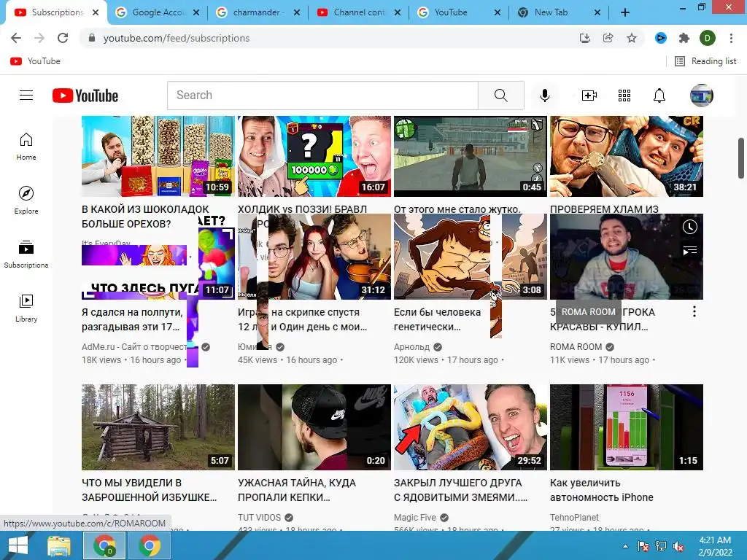Click Add to queue on ROMA ROOM thumbnail
This screenshot has width=747, height=560.
click(x=690, y=250)
